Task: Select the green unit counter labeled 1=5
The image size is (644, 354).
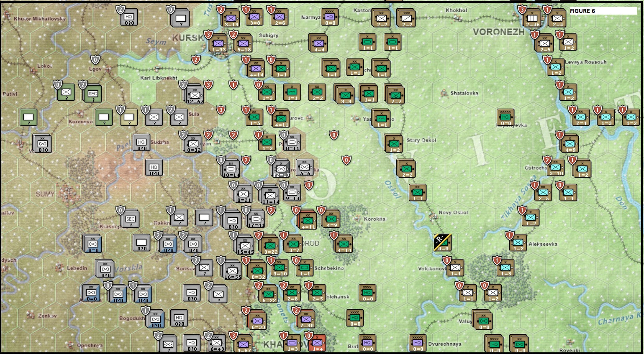Action: pyautogui.click(x=254, y=117)
